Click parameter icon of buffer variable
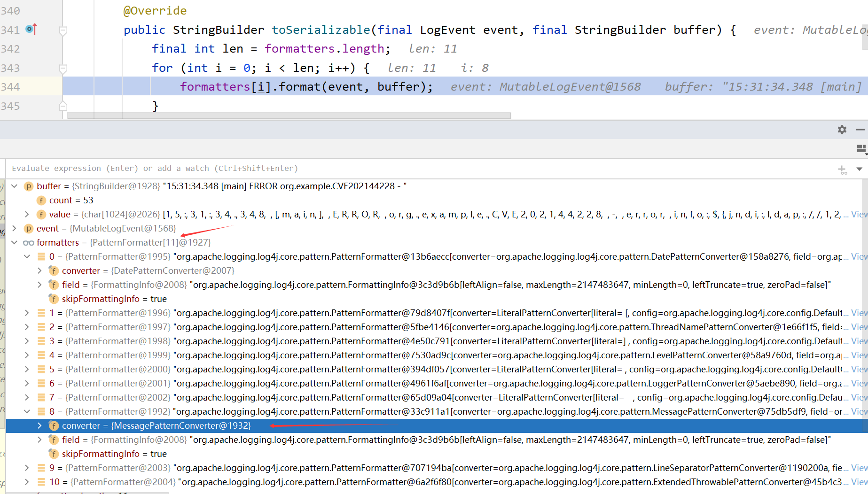The width and height of the screenshot is (868, 494). coord(29,186)
